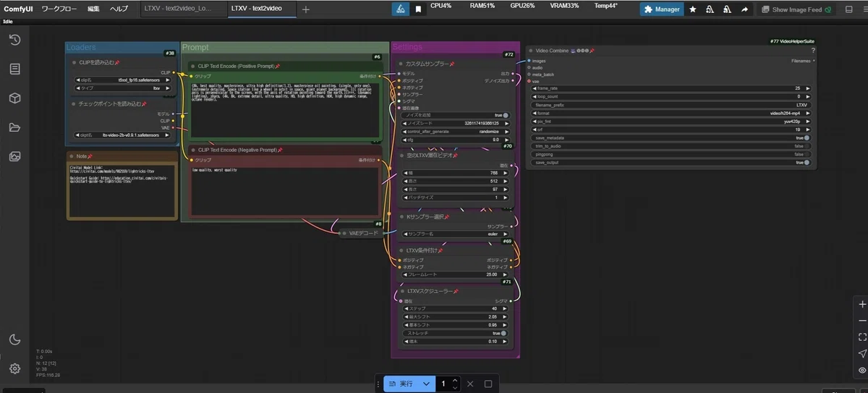The height and width of the screenshot is (393, 868).
Task: Open settings gear icon in sidebar
Action: pyautogui.click(x=14, y=368)
